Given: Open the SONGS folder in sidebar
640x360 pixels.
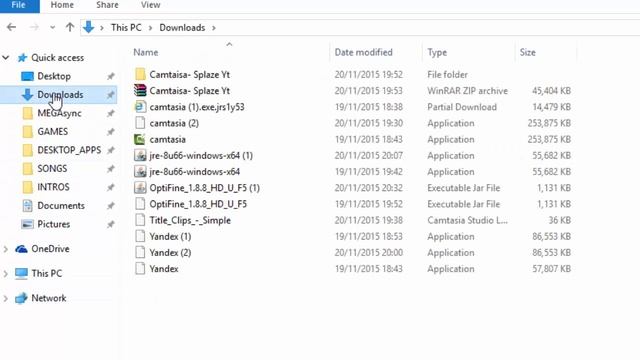Looking at the screenshot, I should click(52, 169).
